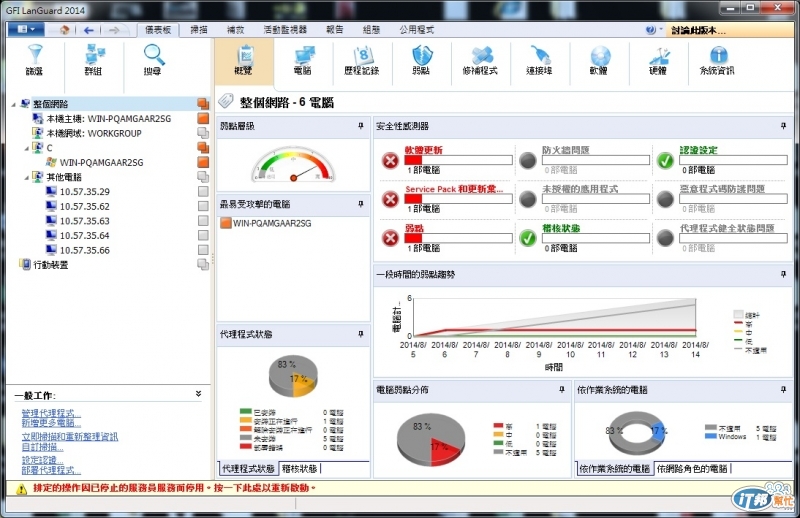Image resolution: width=800 pixels, height=518 pixels.
Task: Open the main application menu dropdown
Action: point(26,30)
